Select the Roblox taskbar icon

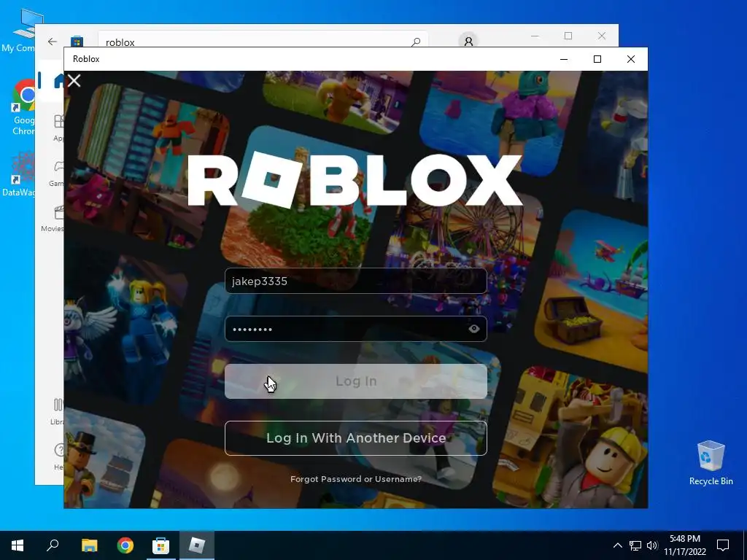click(x=197, y=545)
